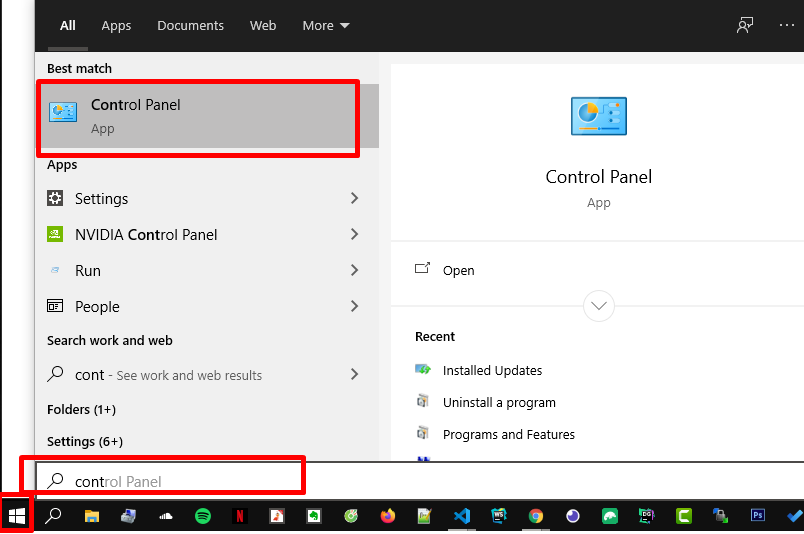
Task: Click the Control Panel icon in Best match
Action: click(63, 112)
